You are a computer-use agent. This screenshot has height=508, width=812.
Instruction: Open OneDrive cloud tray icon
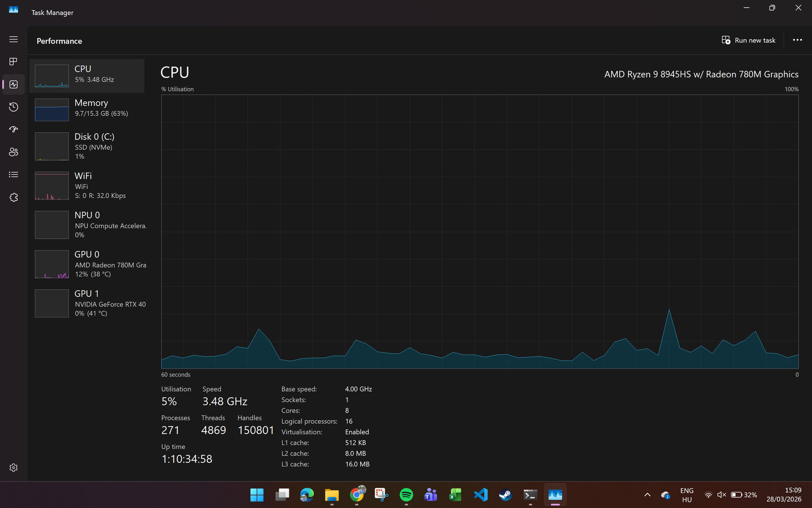click(x=665, y=495)
